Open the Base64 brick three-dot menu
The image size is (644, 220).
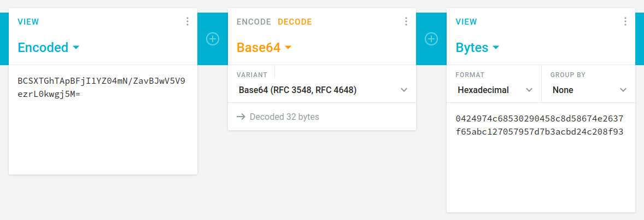pyautogui.click(x=406, y=21)
